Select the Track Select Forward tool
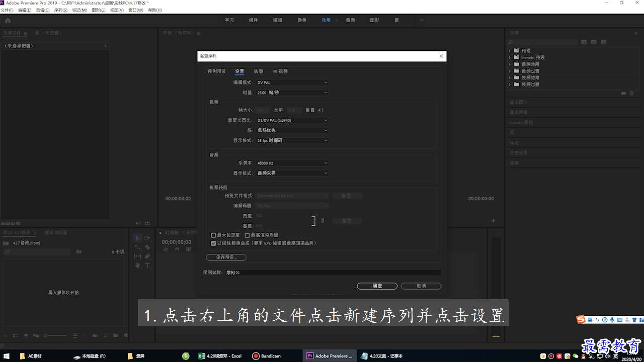The width and height of the screenshot is (644, 362). click(x=147, y=238)
